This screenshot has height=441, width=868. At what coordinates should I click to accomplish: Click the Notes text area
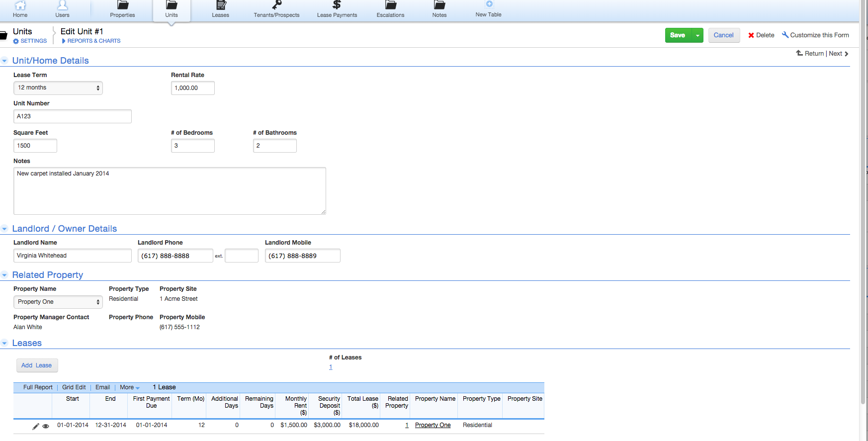pos(170,191)
